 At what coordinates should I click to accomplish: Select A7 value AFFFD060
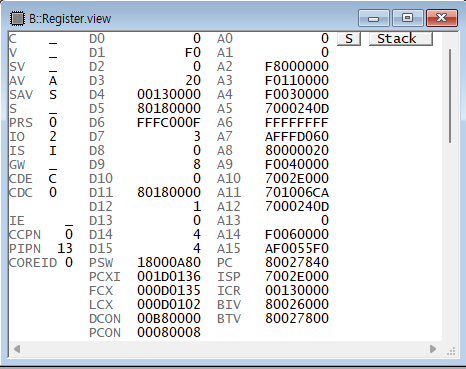click(x=297, y=137)
